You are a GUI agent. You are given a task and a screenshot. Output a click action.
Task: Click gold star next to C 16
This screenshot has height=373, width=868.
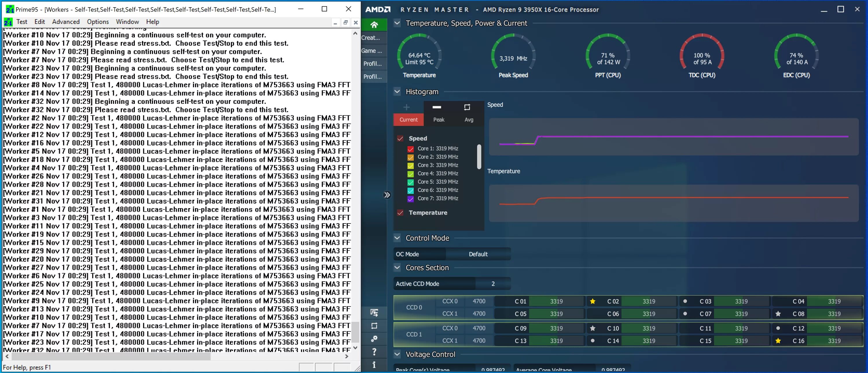778,341
